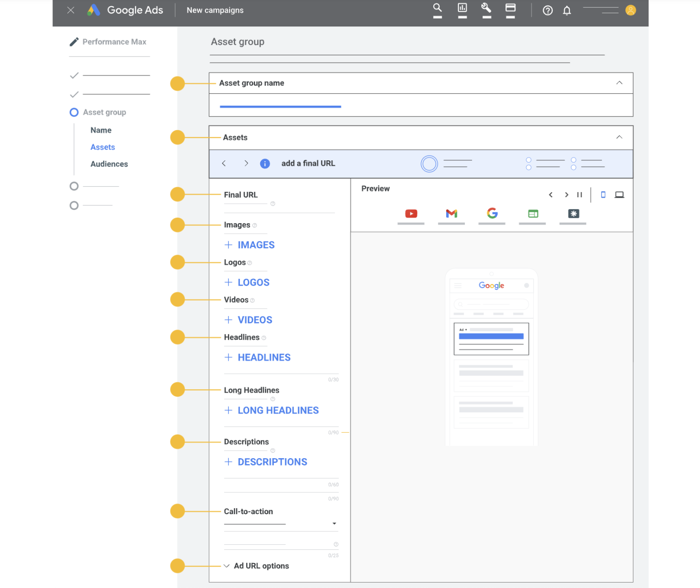
Task: Click the asset group name field
Action: (x=280, y=106)
